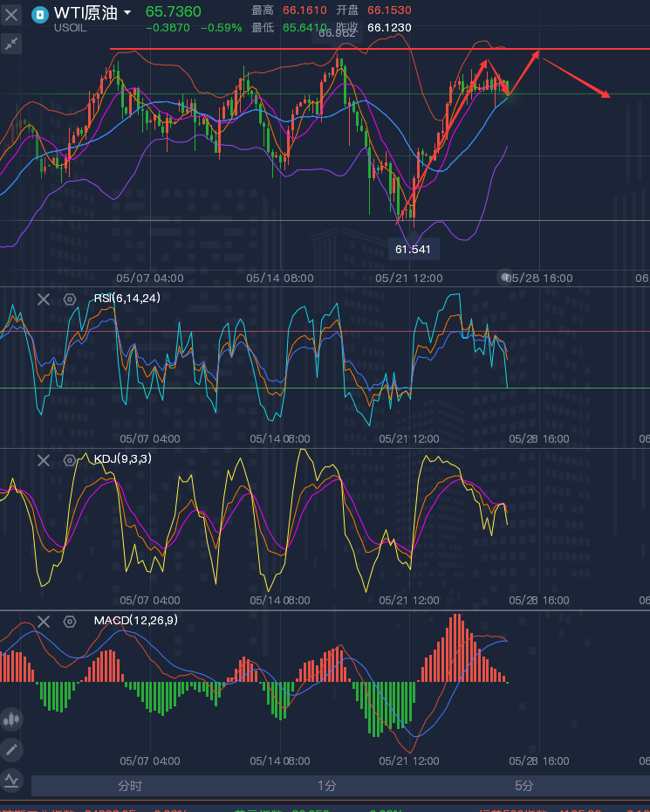Switch to the 分时 timeframe tab
The height and width of the screenshot is (812, 650).
(130, 786)
